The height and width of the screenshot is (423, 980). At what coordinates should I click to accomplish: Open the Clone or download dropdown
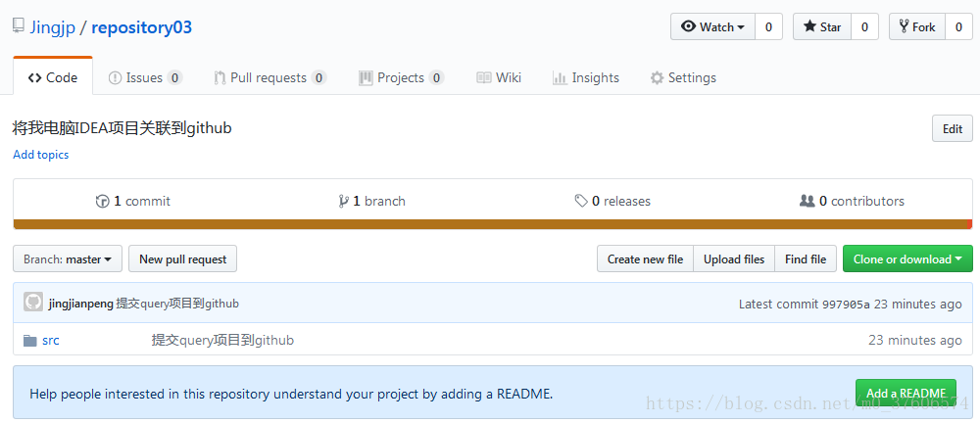click(907, 258)
